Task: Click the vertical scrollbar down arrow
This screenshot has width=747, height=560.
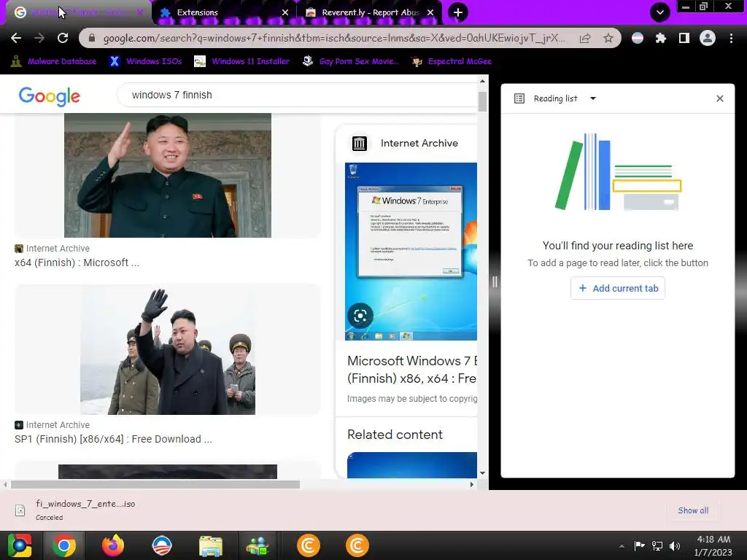Action: (x=483, y=472)
